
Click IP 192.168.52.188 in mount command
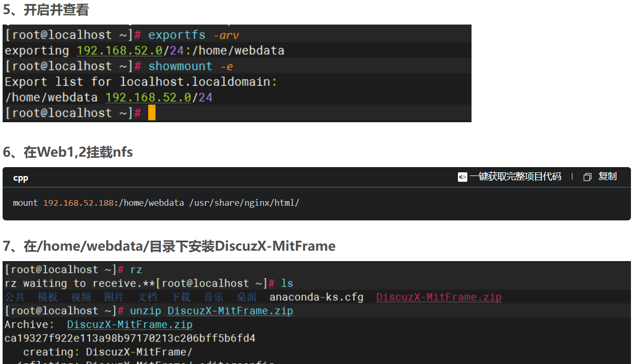coord(78,203)
